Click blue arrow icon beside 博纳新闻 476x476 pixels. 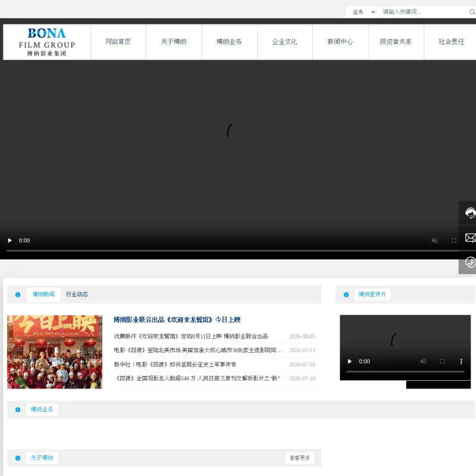[18, 295]
